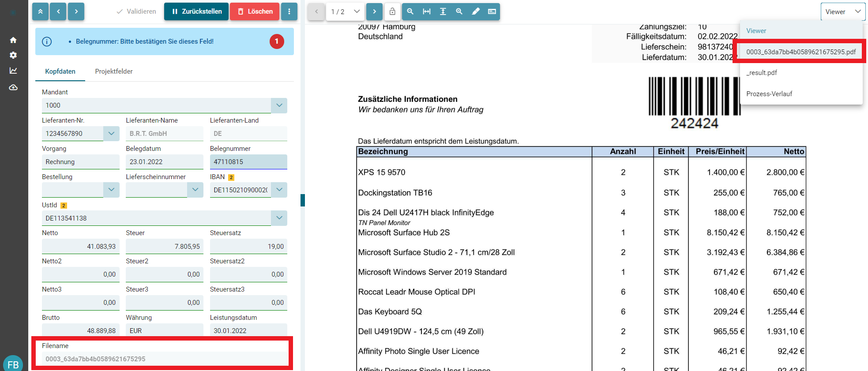Screen dimensions: 868x371
Task: Open the Home icon in sidebar
Action: [13, 40]
